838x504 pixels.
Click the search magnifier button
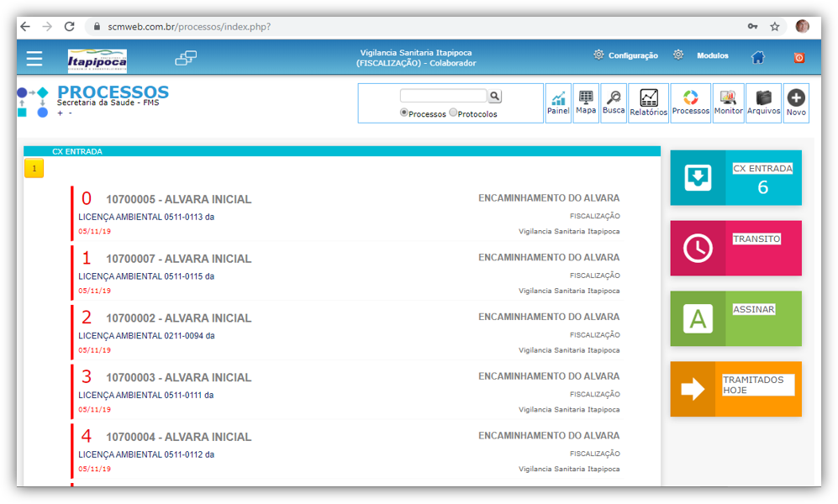495,97
